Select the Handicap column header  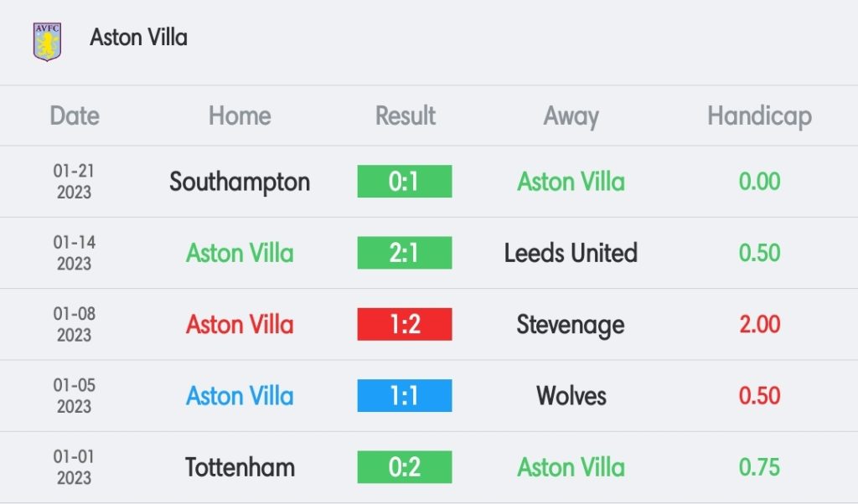[x=759, y=117]
